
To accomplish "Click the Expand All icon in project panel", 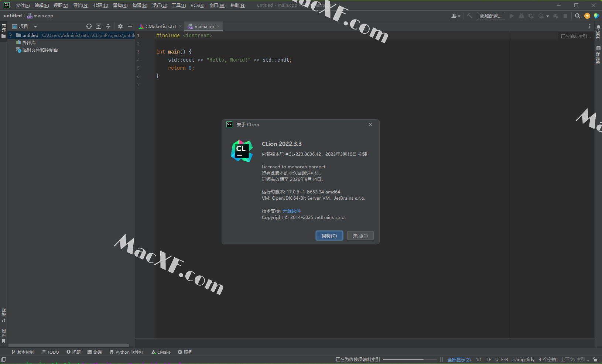I will (x=99, y=26).
